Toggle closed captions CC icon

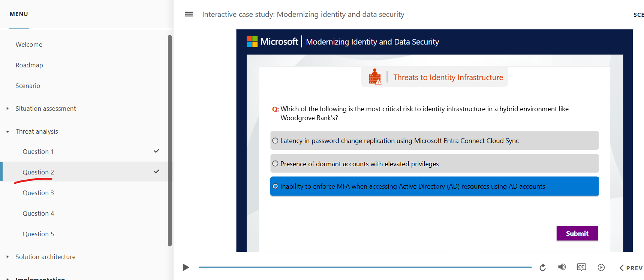tap(581, 267)
